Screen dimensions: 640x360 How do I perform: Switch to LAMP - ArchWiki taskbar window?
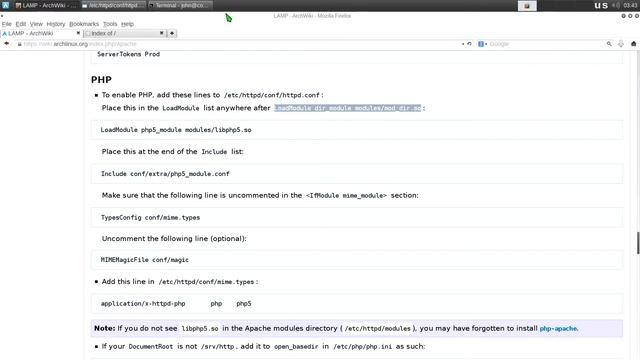pos(46,5)
